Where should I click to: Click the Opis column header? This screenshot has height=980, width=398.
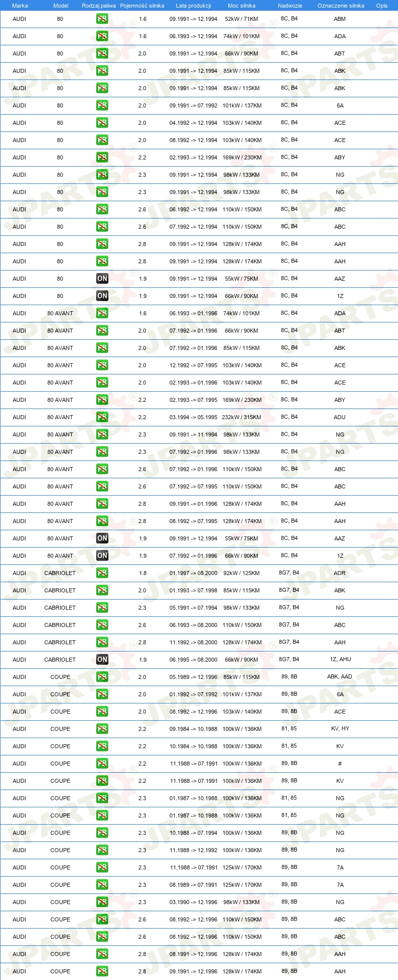click(382, 6)
